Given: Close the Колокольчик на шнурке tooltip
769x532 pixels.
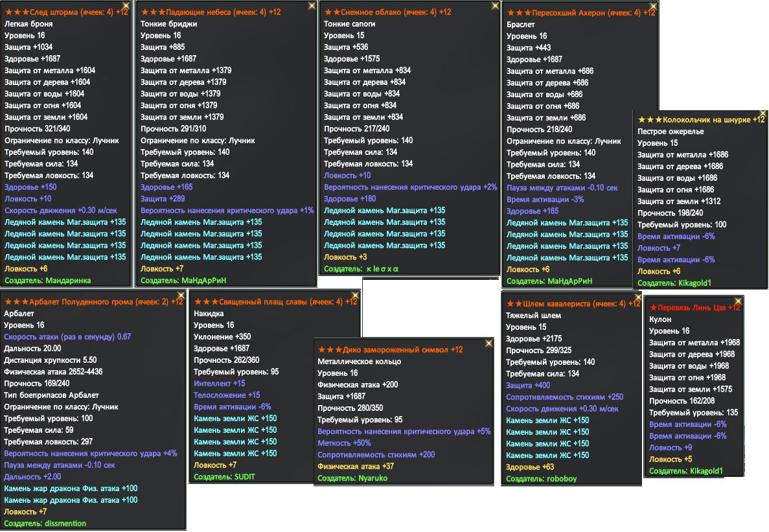Looking at the screenshot, I should (x=761, y=114).
